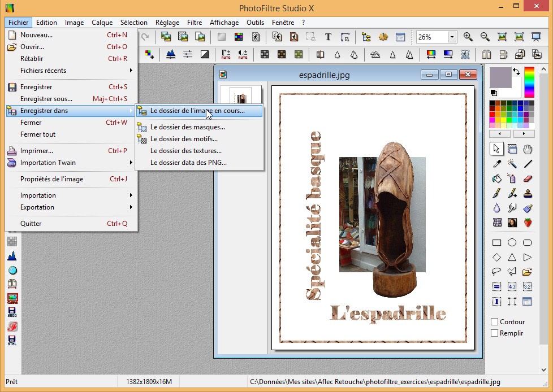Enable the Remplir checkbox
553x392 pixels.
click(494, 333)
